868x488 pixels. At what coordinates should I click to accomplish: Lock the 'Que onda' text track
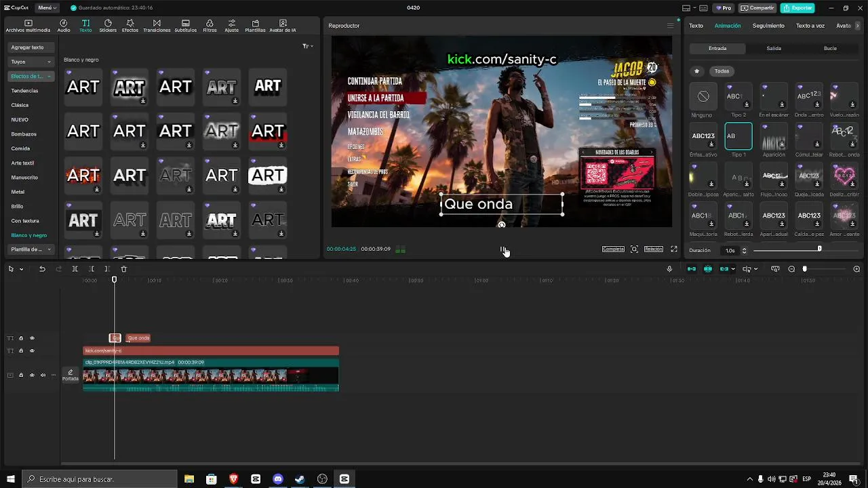point(21,338)
